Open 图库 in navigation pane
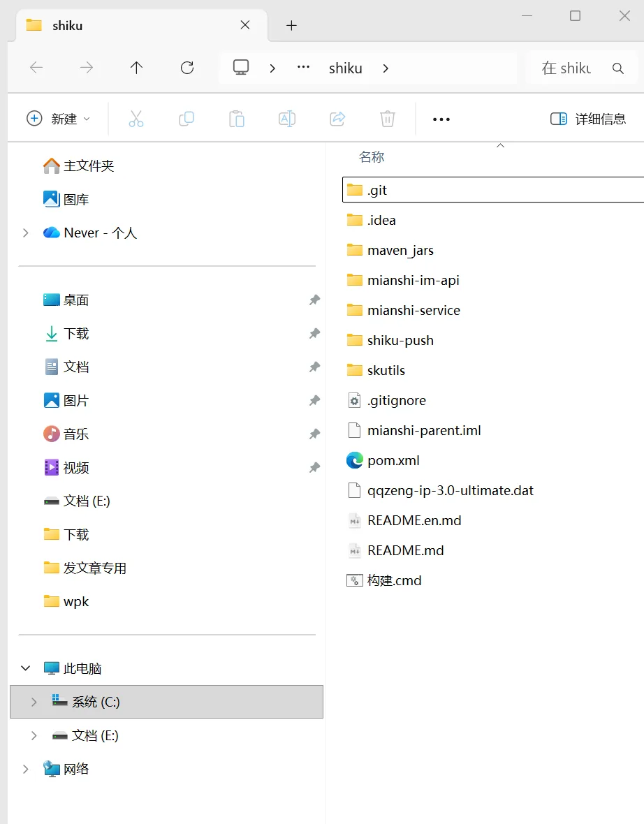Screen dimensions: 644x824 pos(66,199)
